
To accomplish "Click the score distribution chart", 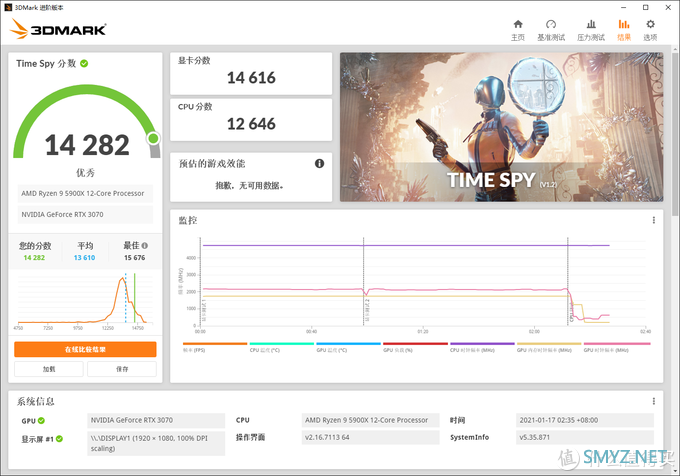I will (85, 299).
